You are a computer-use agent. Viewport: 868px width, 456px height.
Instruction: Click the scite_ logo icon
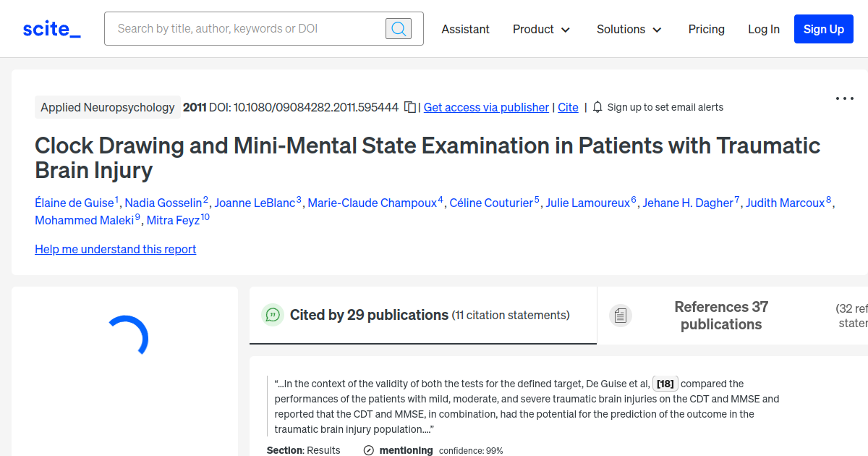[x=51, y=28]
